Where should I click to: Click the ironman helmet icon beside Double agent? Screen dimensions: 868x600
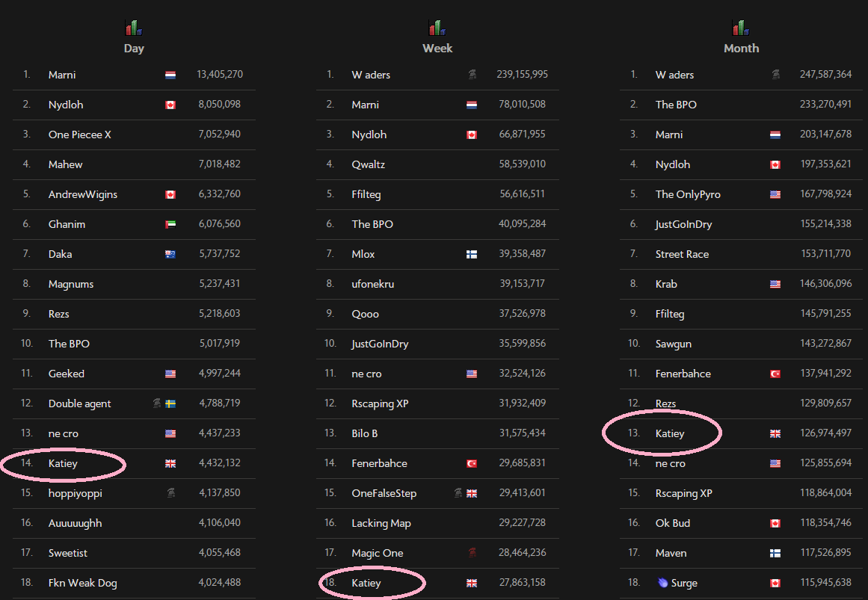pyautogui.click(x=157, y=403)
